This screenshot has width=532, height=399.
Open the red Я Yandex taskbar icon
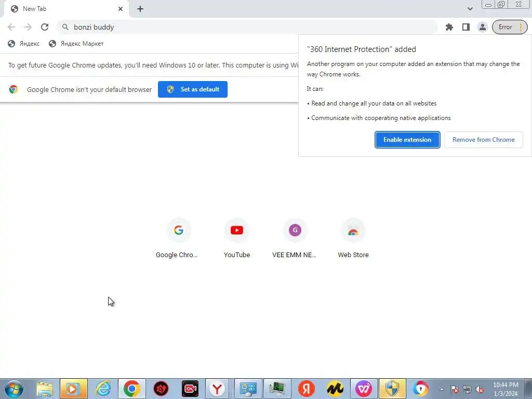point(307,389)
